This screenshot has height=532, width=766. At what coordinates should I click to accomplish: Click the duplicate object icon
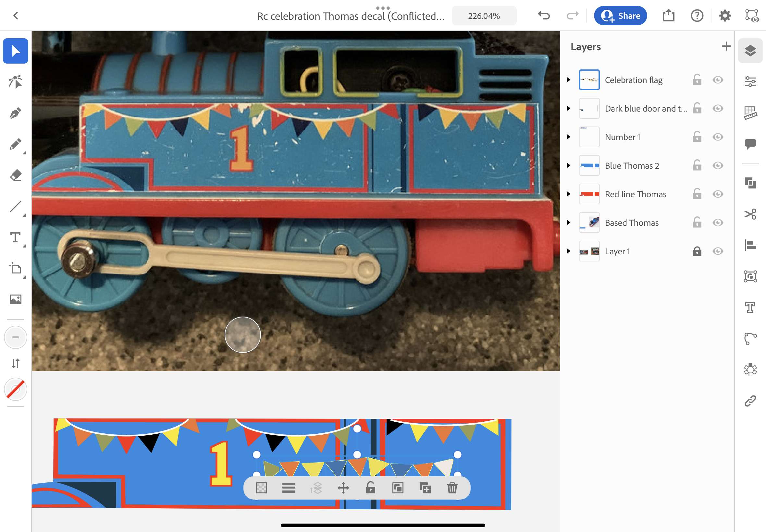425,488
